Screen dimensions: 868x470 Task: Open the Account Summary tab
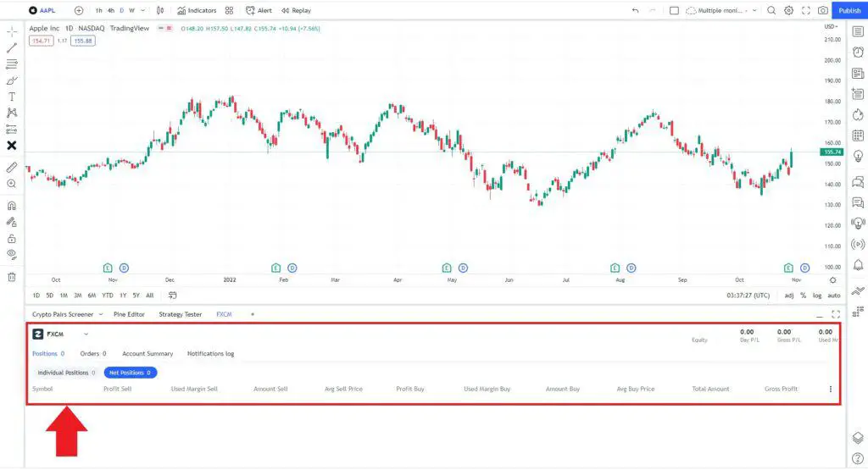(x=147, y=354)
